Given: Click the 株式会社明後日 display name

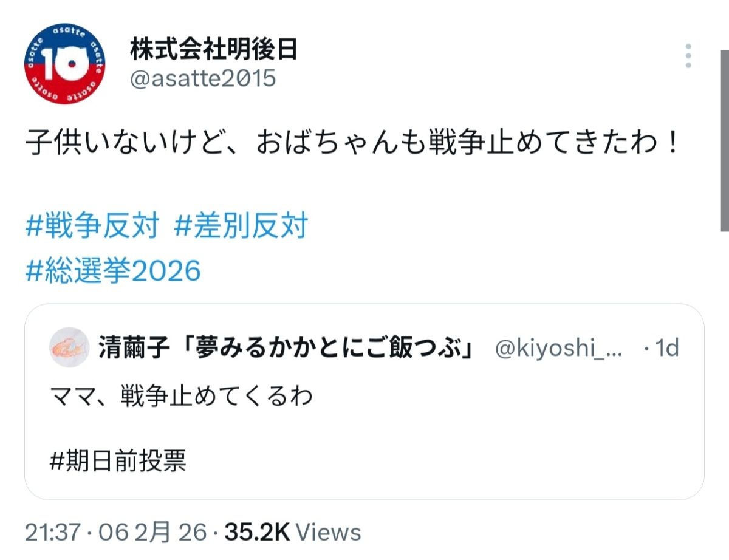Looking at the screenshot, I should [214, 50].
